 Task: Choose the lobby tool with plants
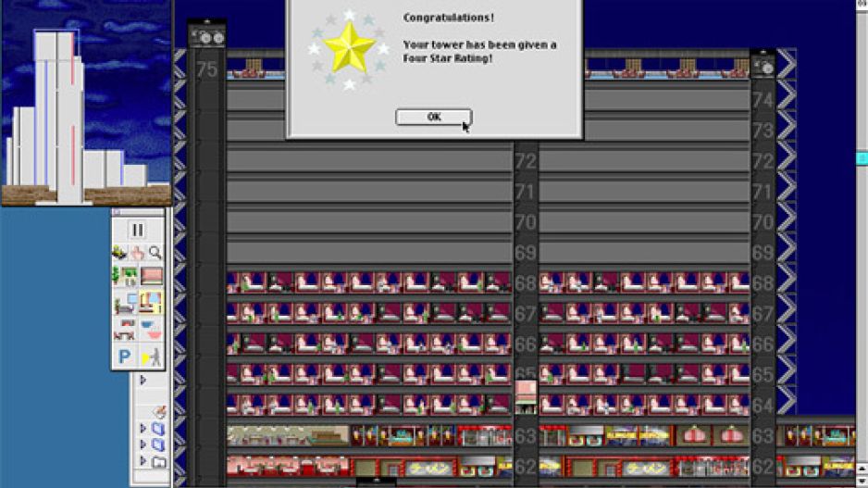click(x=125, y=276)
